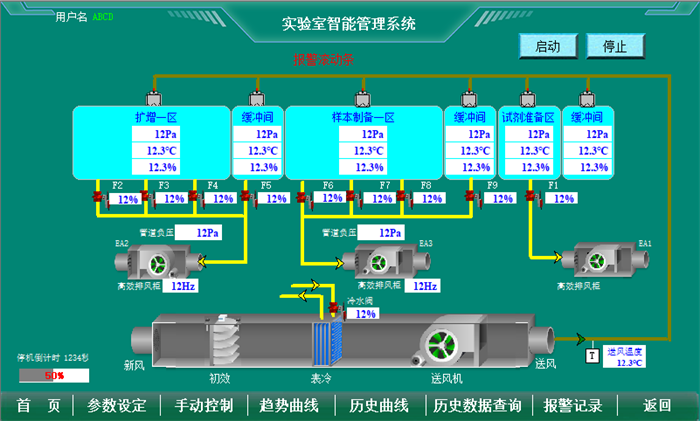
Task: Click the supply air temperature sensor T icon
Action: tap(591, 355)
